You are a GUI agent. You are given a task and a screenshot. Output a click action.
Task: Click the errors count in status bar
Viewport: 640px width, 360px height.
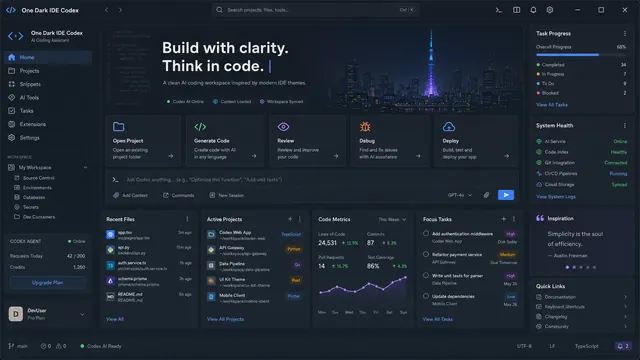tap(46, 346)
